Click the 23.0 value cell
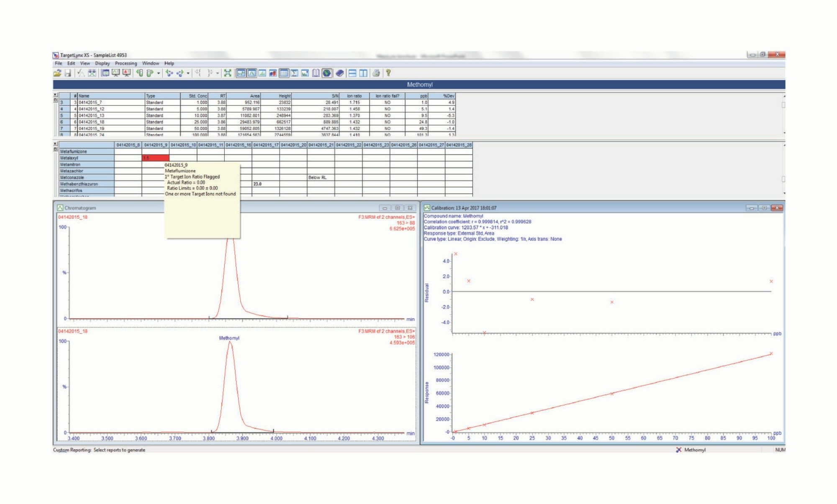The image size is (837, 504). pyautogui.click(x=266, y=184)
